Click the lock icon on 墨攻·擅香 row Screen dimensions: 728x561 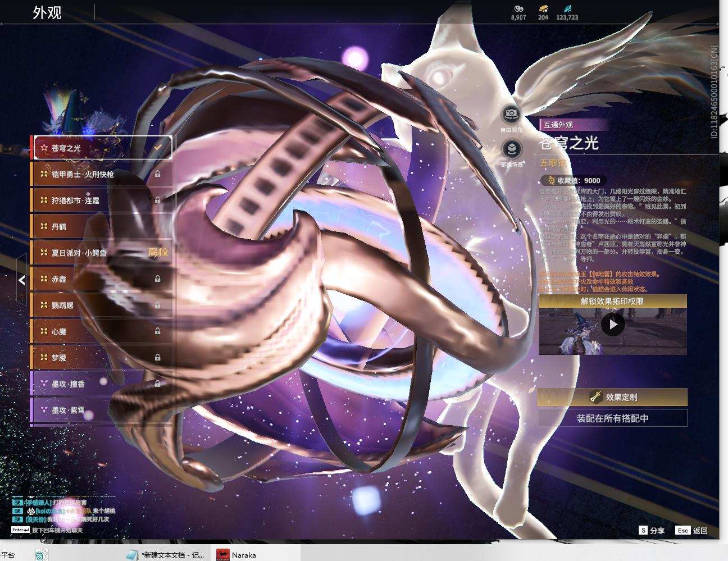[x=158, y=384]
